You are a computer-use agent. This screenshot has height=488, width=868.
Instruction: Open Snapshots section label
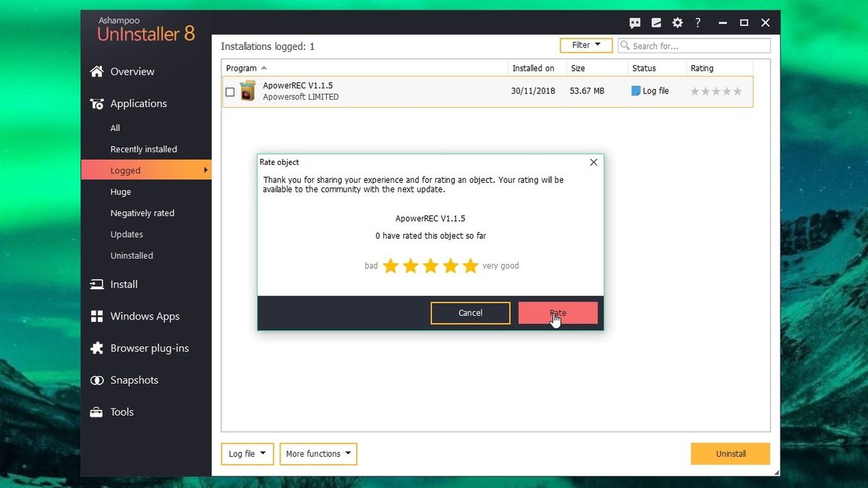tap(134, 380)
